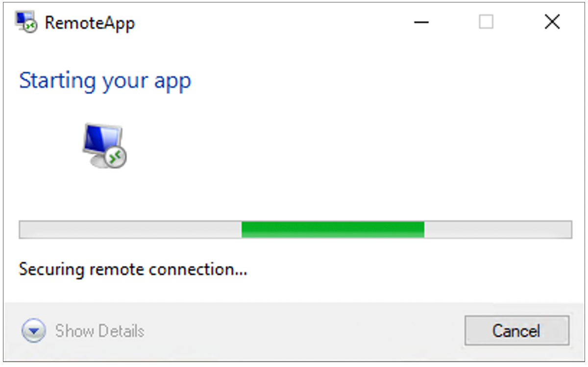Close the RemoteApp window
The height and width of the screenshot is (367, 588).
point(552,22)
